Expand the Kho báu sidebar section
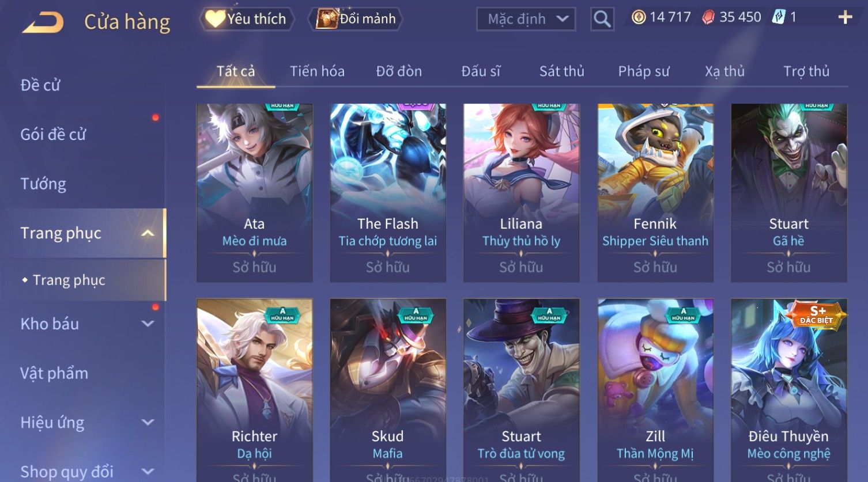The height and width of the screenshot is (482, 868). click(x=148, y=324)
